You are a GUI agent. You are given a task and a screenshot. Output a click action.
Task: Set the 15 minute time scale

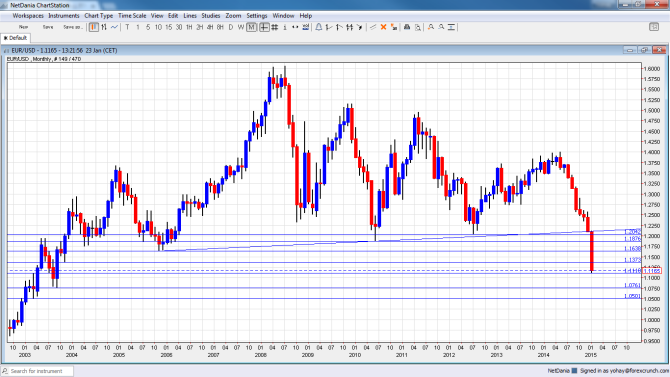[x=168, y=27]
